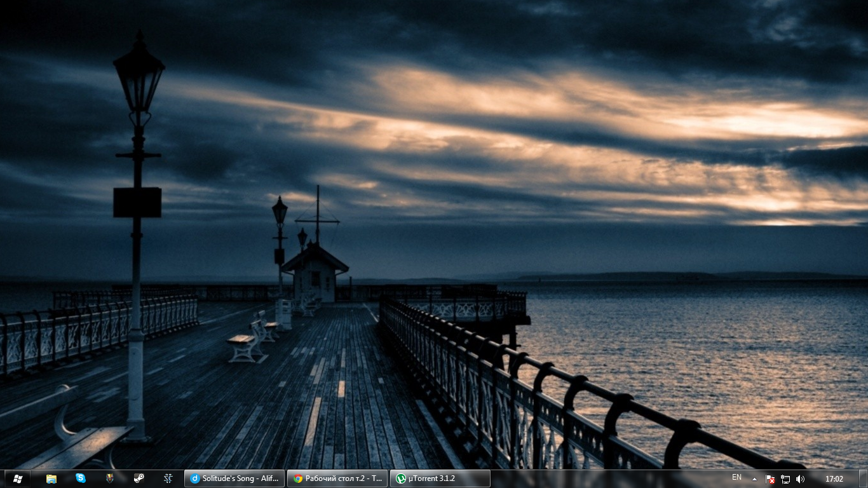Screen dimensions: 868x488
Task: Switch to the Chrome window Рабочий стол т.2
Action: (337, 478)
